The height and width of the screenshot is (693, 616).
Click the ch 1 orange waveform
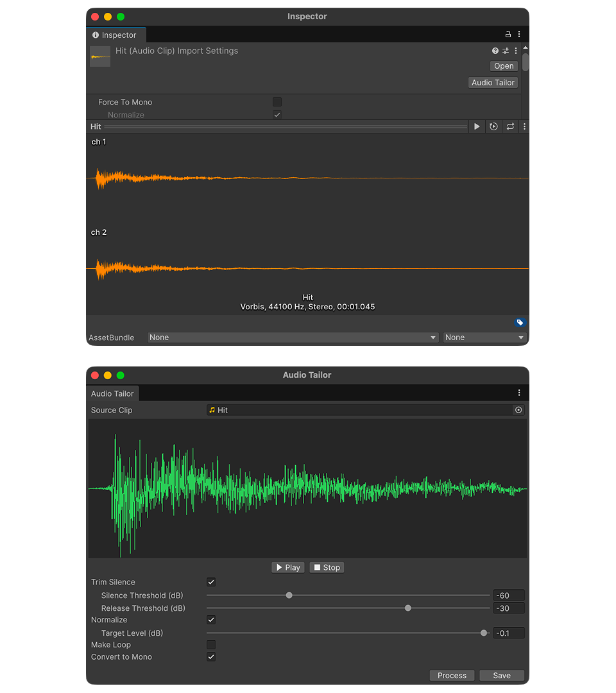(x=307, y=178)
